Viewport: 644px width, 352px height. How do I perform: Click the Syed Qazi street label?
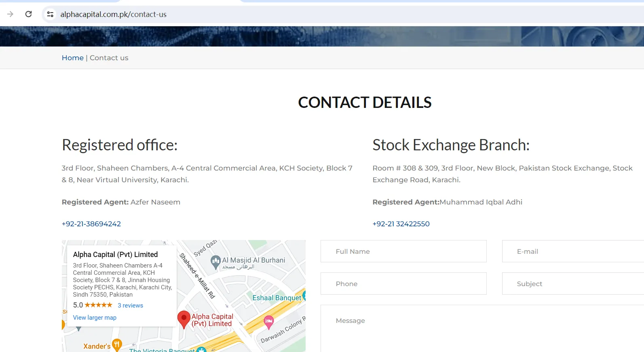[205, 248]
